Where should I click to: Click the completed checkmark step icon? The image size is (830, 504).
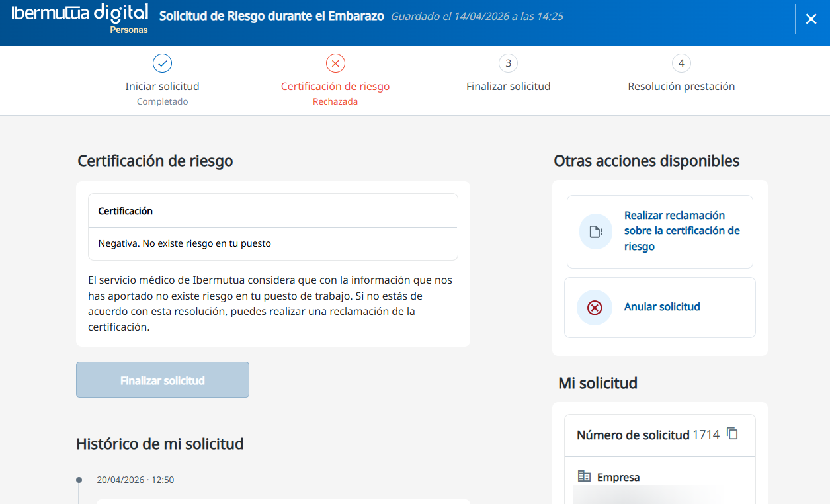click(x=162, y=63)
